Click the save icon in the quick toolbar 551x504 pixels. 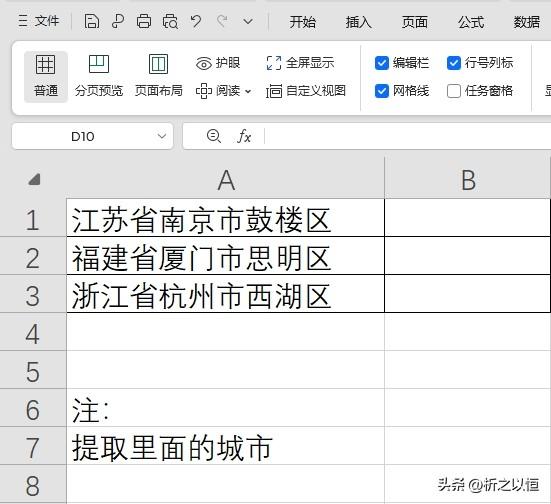(91, 21)
